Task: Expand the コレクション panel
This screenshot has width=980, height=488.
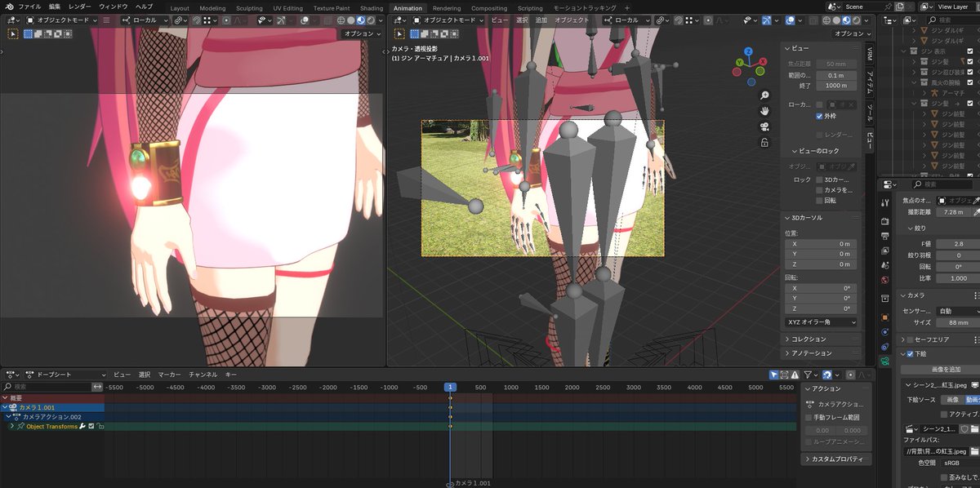Action: point(822,339)
